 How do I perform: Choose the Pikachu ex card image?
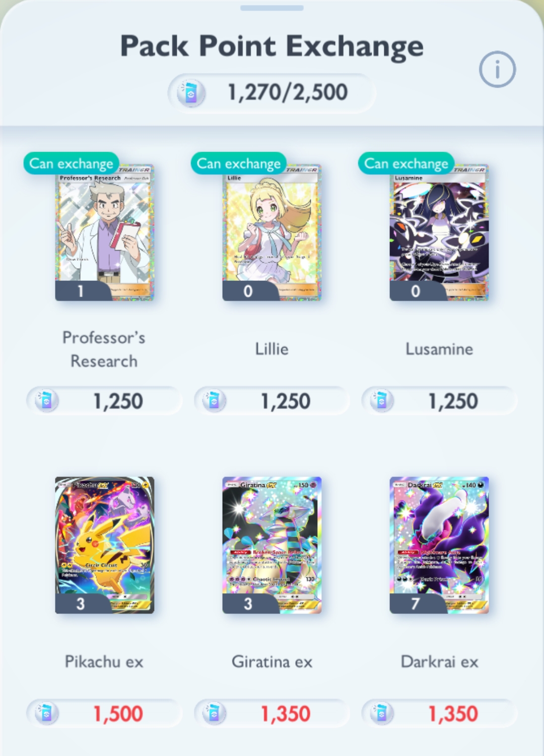pyautogui.click(x=104, y=545)
